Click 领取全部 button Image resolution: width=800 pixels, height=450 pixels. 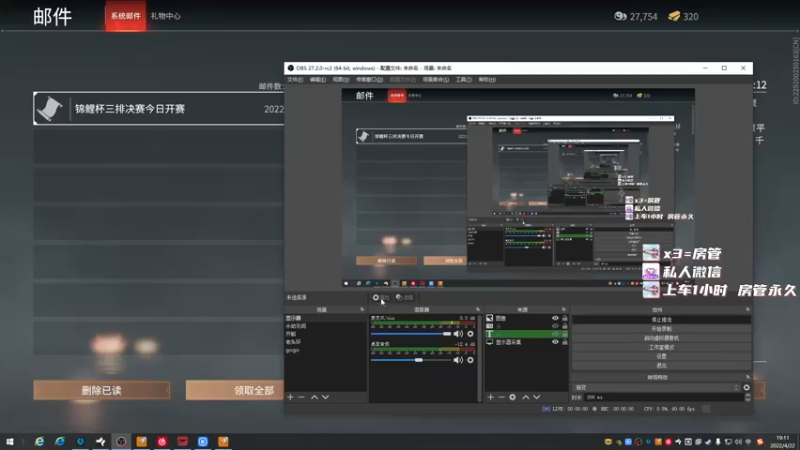click(235, 390)
